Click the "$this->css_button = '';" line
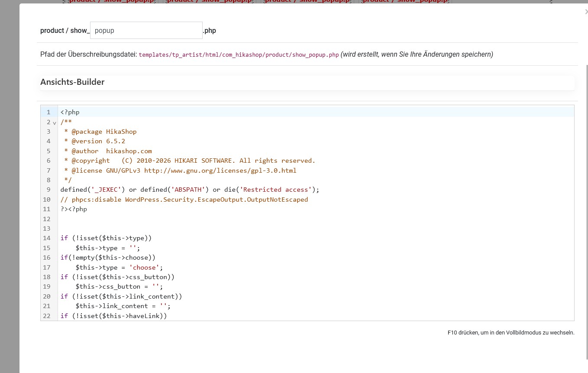The image size is (588, 373). [x=120, y=286]
